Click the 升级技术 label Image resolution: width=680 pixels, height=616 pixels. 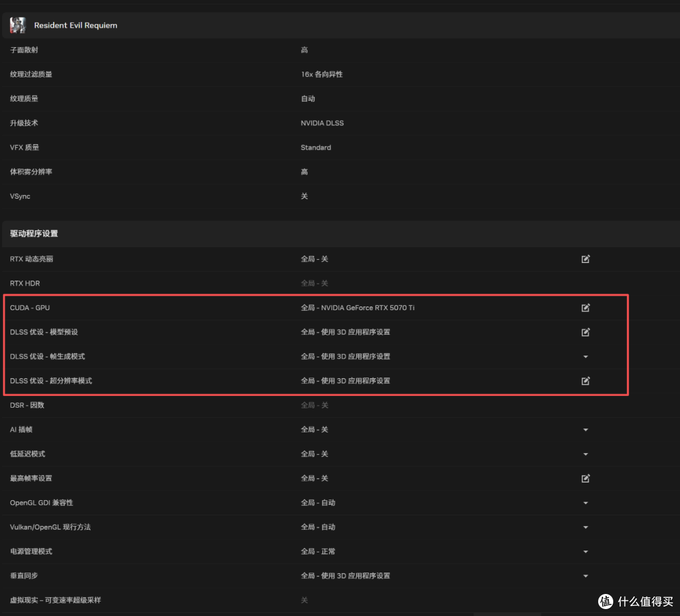coord(24,123)
